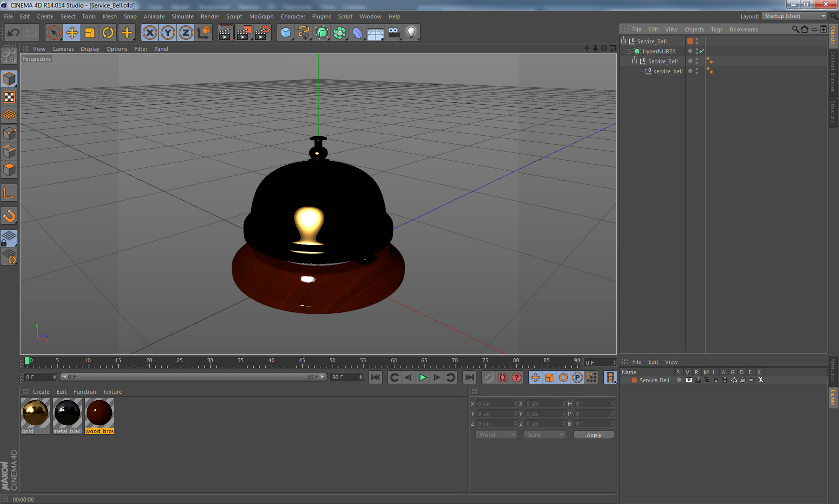Click the Undo arrow icon
This screenshot has height=504, width=839.
[x=13, y=33]
